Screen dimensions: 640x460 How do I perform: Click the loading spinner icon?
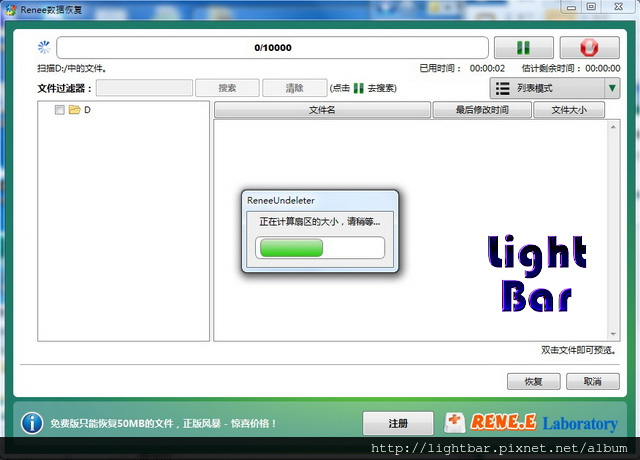click(44, 47)
